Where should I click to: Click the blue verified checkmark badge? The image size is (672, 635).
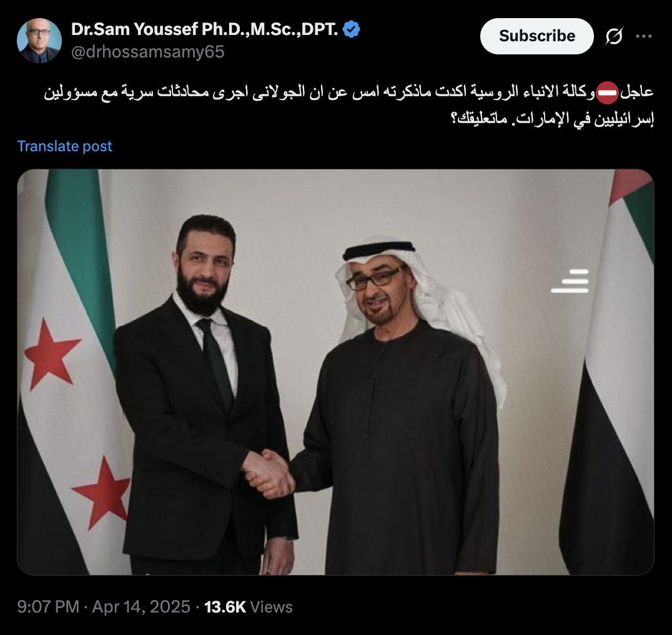(x=352, y=29)
